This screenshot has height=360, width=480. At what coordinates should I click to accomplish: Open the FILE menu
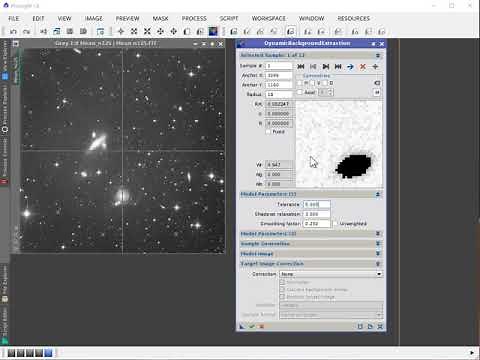coord(14,18)
